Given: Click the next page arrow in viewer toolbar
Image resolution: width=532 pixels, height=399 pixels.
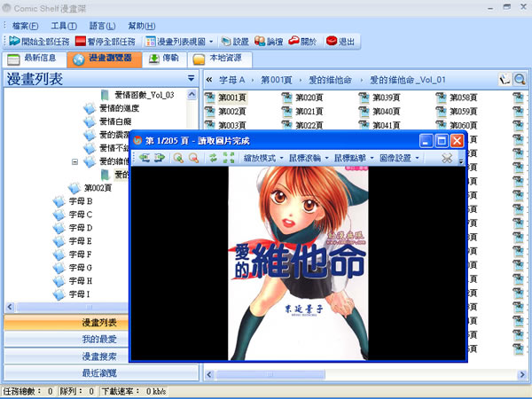Looking at the screenshot, I should [160, 157].
